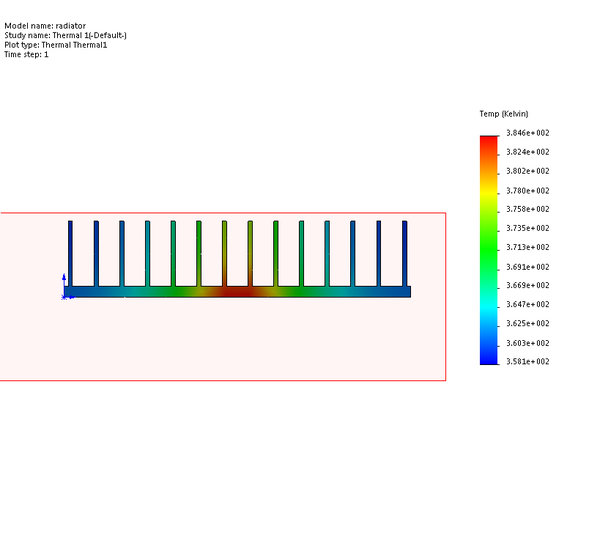This screenshot has width=600, height=538.
Task: Select the leftmost radiator fin
Action: (70, 253)
